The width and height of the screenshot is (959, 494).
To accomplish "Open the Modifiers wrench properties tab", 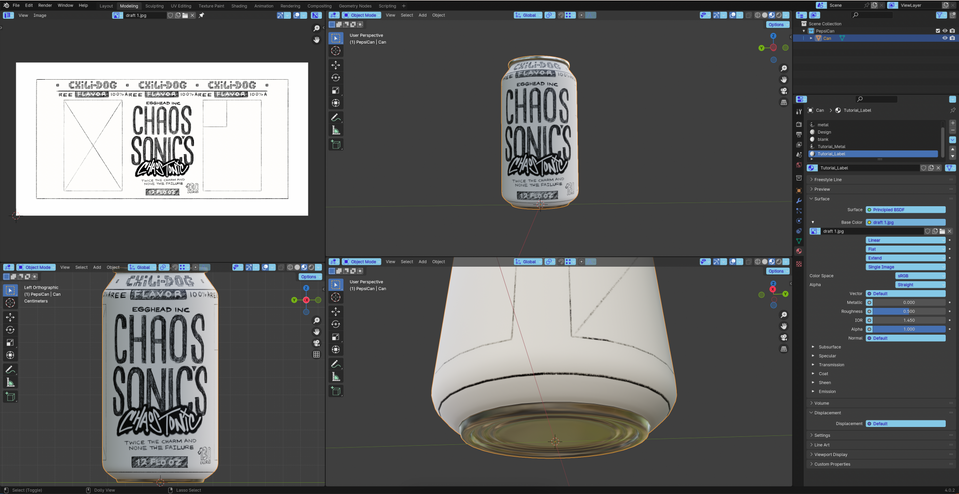I will (799, 201).
